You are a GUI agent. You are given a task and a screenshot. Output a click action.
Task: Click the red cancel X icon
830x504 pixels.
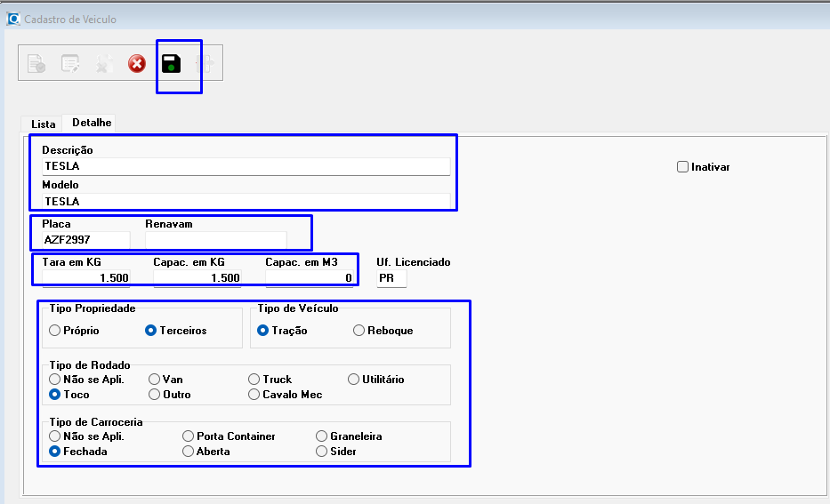[x=137, y=64]
